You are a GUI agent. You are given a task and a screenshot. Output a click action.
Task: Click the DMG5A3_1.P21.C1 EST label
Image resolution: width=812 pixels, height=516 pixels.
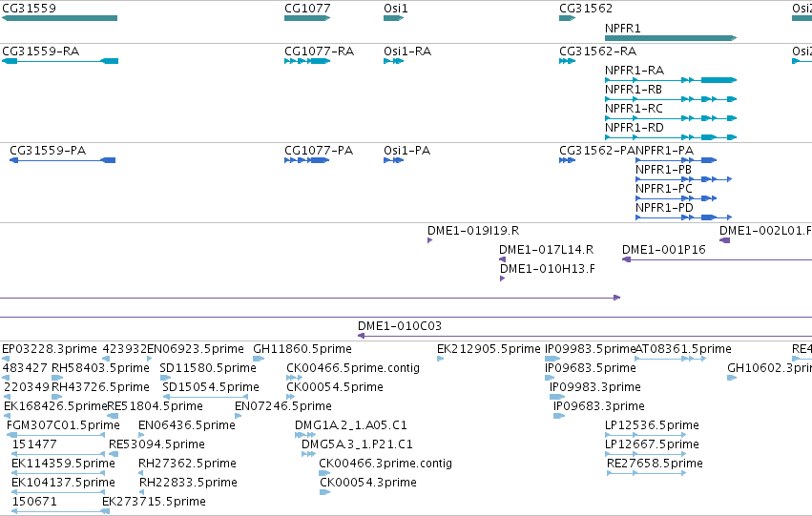tap(357, 444)
